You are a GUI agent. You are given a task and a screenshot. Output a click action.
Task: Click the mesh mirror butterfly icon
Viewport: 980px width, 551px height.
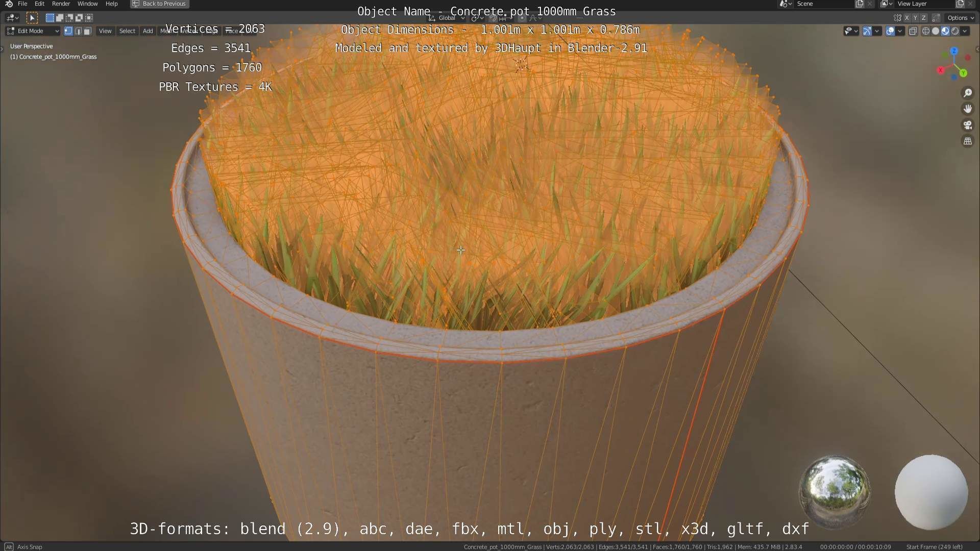coord(897,18)
